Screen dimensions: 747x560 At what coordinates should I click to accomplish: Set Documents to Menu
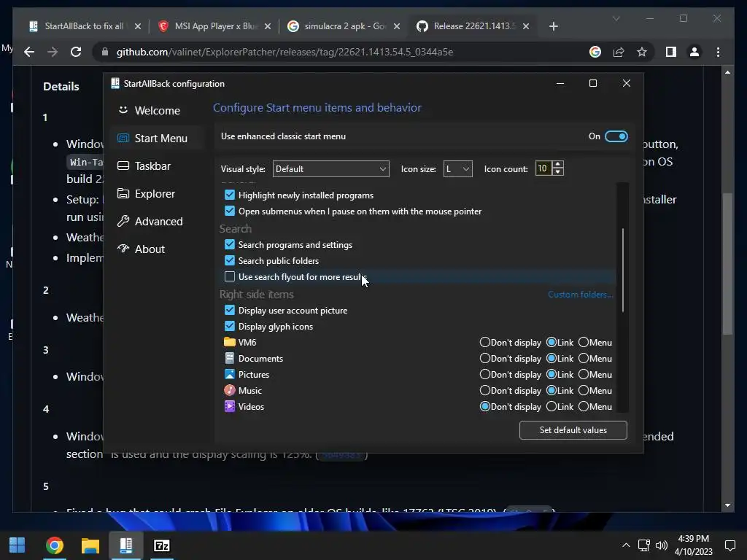(584, 358)
